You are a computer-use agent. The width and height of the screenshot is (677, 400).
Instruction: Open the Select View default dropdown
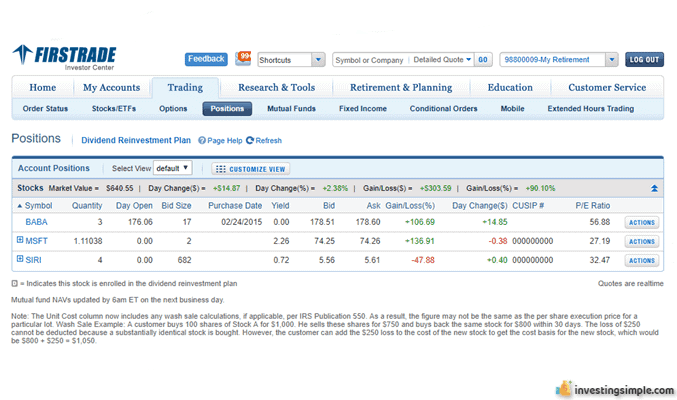coord(172,168)
